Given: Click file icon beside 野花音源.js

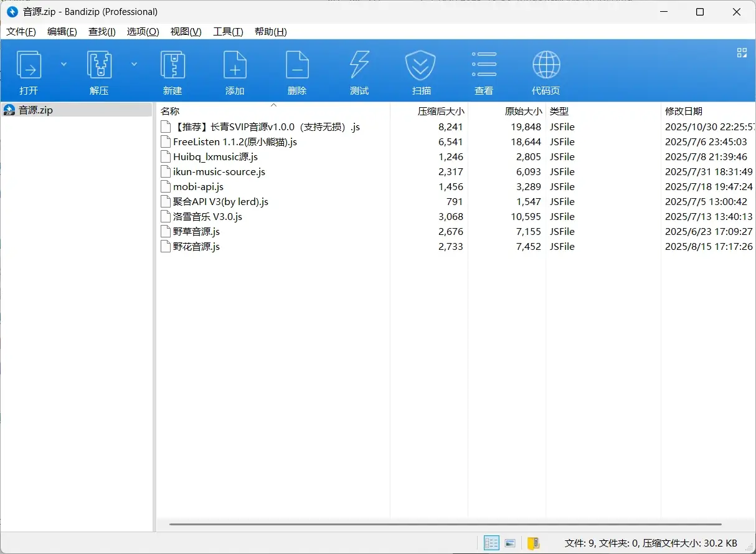Looking at the screenshot, I should [x=165, y=246].
